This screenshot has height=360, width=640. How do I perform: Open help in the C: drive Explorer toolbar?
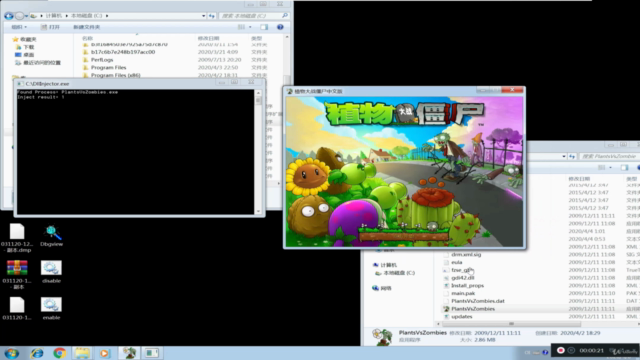pos(280,27)
